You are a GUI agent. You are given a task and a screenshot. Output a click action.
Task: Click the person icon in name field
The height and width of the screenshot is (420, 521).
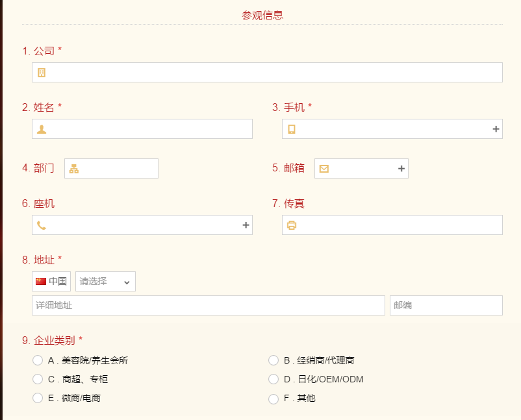point(42,129)
